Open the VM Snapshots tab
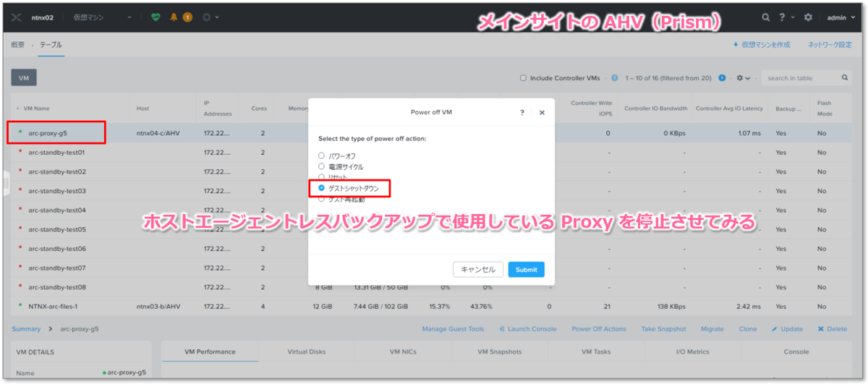The image size is (868, 384). coord(500,352)
